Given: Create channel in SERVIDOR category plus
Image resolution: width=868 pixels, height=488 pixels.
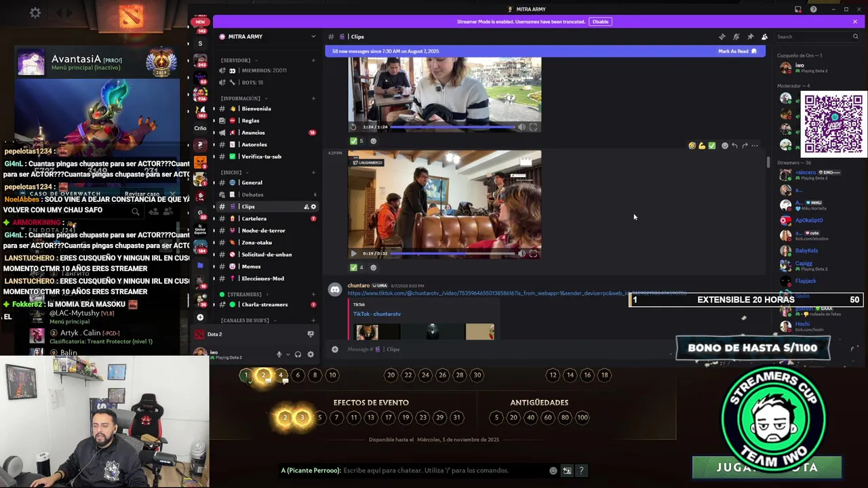Looking at the screenshot, I should pos(313,60).
